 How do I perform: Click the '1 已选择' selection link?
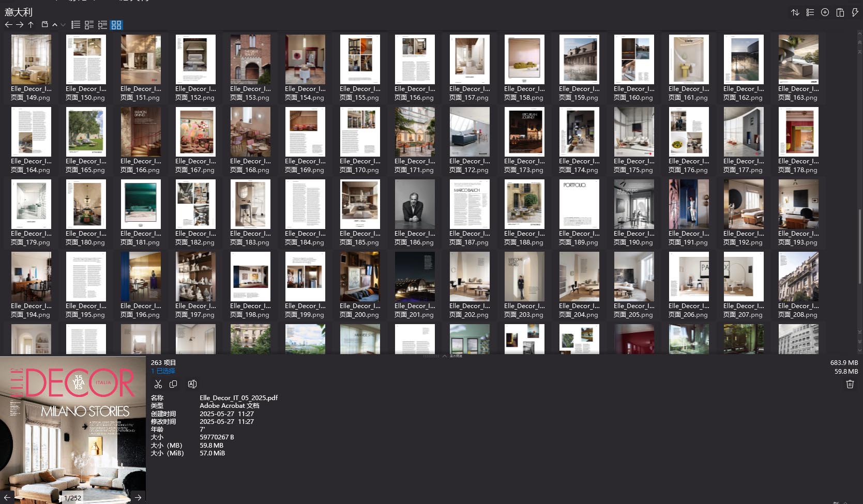click(163, 371)
